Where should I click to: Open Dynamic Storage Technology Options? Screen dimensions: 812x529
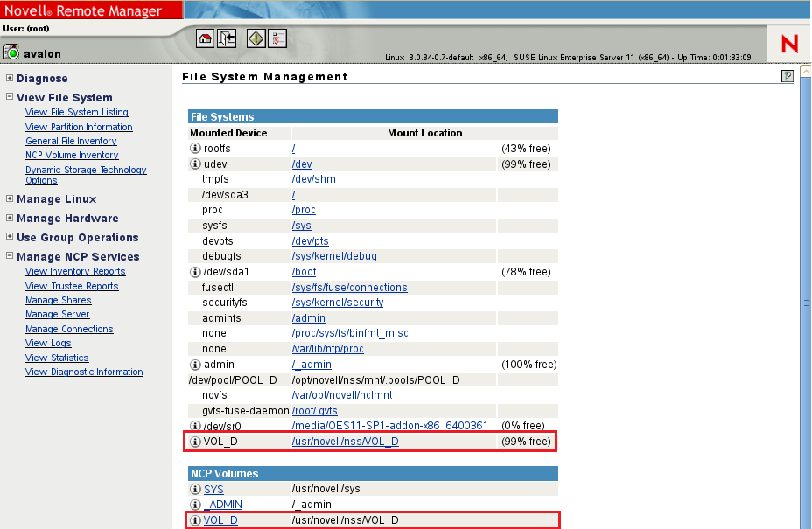pos(86,175)
